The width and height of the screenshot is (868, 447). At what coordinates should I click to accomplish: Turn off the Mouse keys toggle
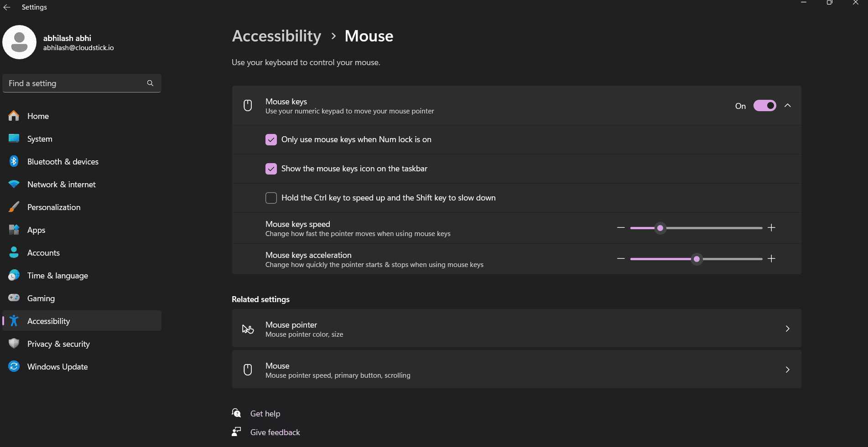coord(764,106)
